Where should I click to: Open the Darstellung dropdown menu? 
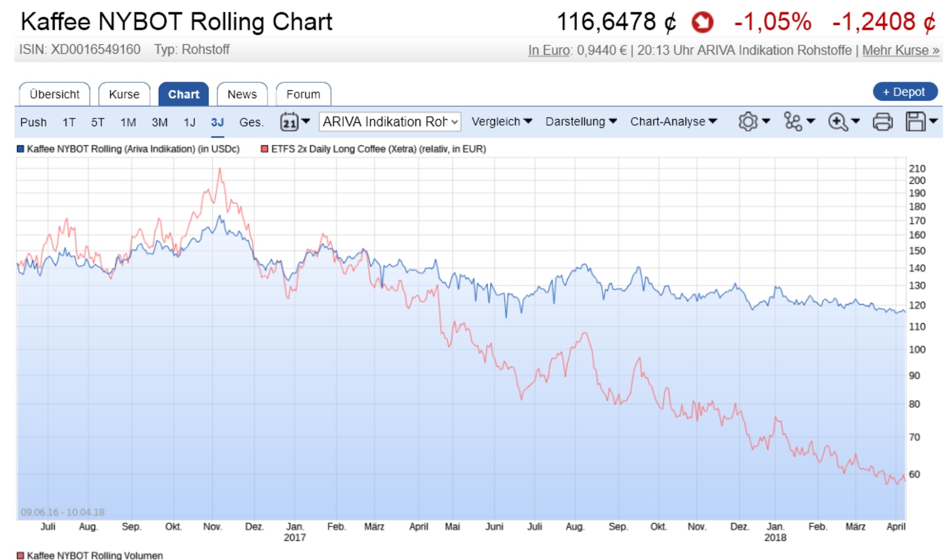(581, 122)
